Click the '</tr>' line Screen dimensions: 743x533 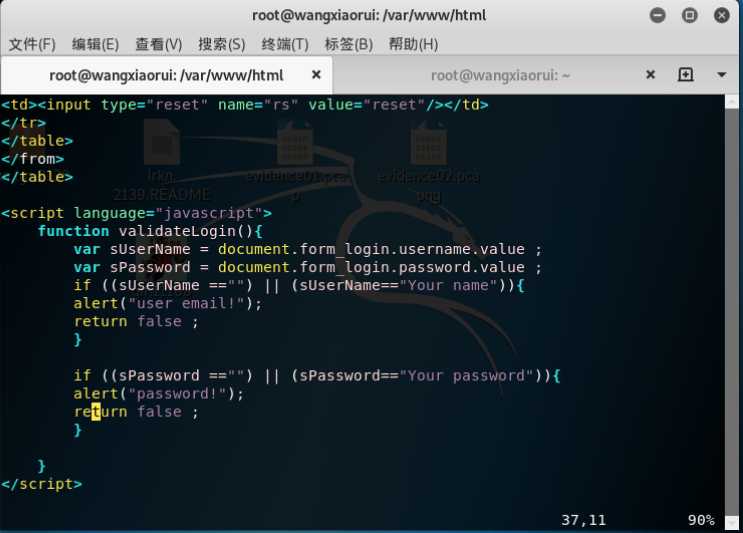click(x=24, y=123)
